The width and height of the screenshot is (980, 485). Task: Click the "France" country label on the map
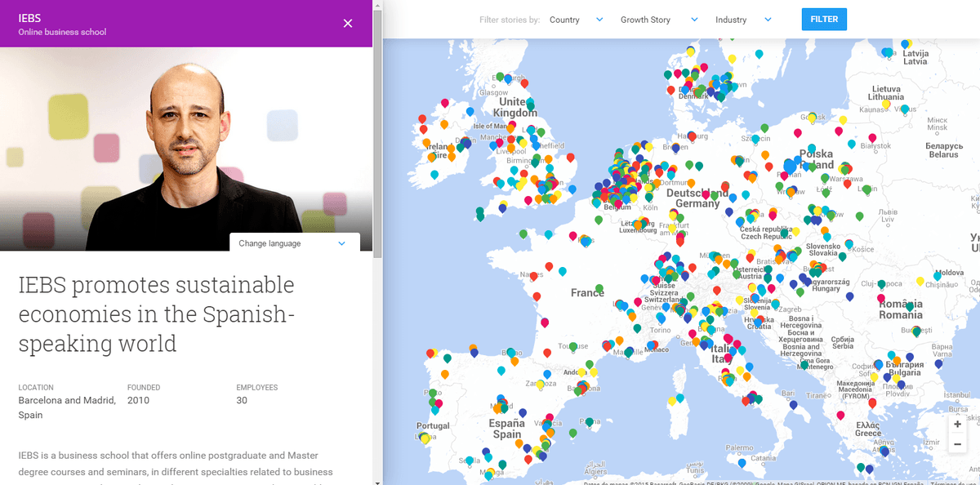(x=587, y=292)
